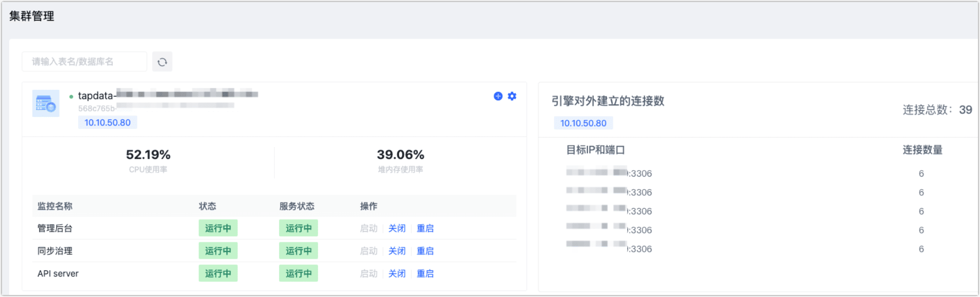This screenshot has height=297, width=980.
Task: Click 状态 badge 运行中 in 同步治理 row
Action: 218,251
